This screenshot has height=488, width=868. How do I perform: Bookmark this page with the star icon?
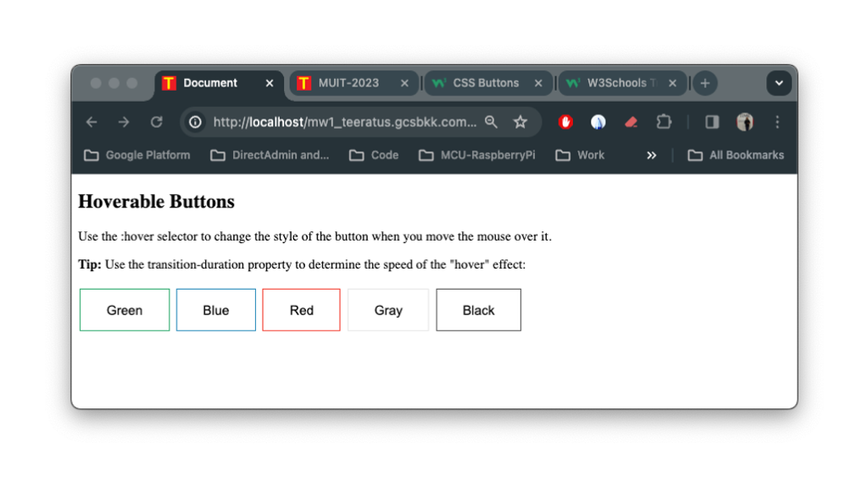coord(520,122)
